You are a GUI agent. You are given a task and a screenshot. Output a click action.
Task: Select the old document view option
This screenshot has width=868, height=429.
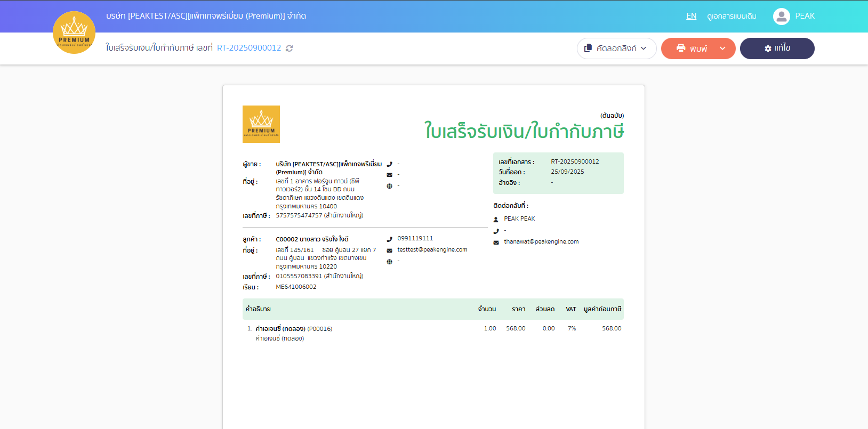tap(732, 16)
